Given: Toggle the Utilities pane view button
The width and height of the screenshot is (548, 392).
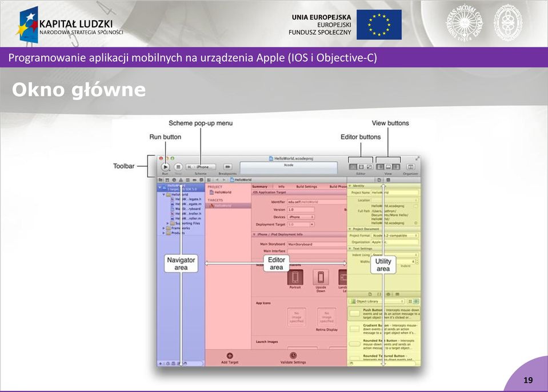Looking at the screenshot, I should click(396, 167).
